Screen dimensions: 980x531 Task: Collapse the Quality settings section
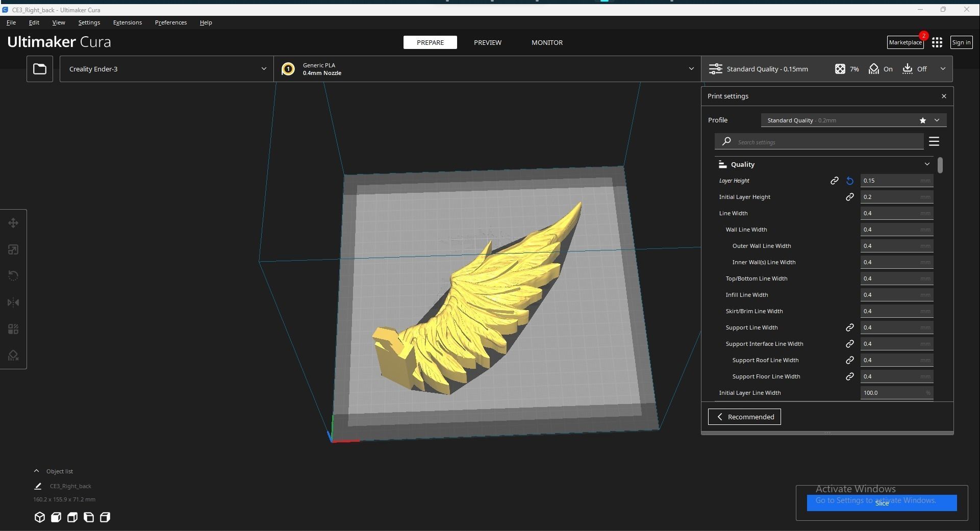coord(927,164)
